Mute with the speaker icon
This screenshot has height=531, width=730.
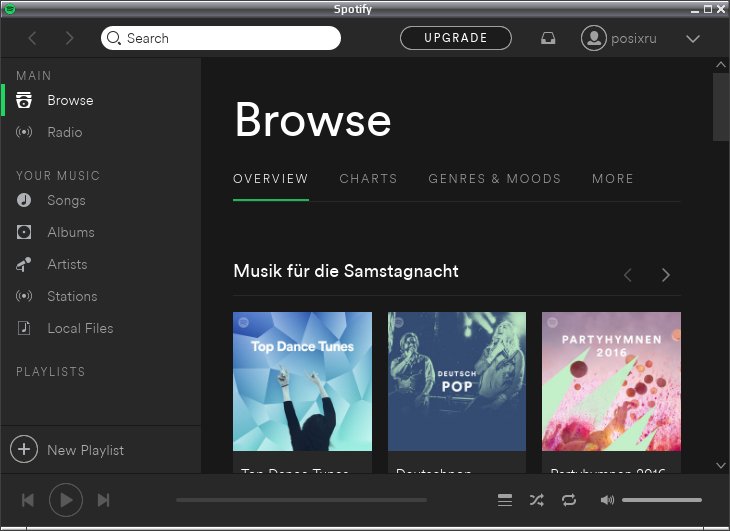coord(607,500)
